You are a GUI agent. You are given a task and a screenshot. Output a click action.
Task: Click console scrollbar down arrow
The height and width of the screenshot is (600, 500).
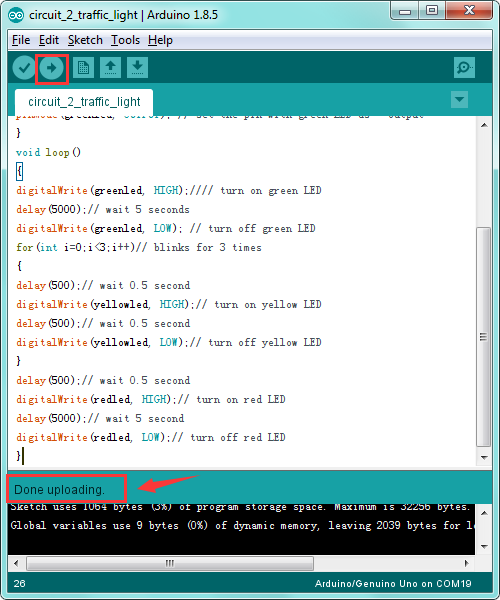point(484,546)
